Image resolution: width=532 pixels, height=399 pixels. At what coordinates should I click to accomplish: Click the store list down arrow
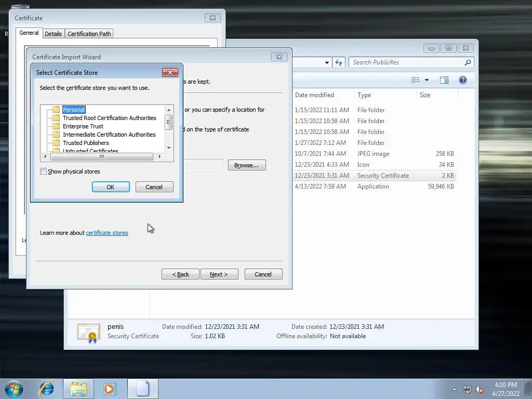coord(169,148)
